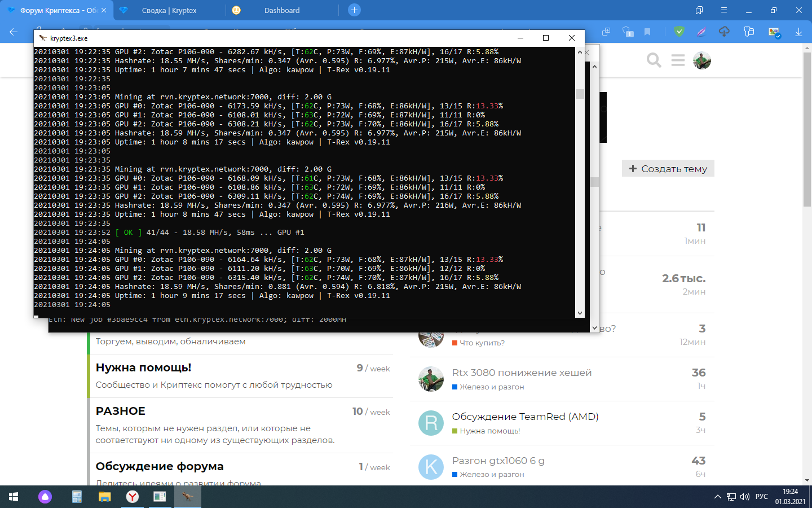Click the forum search magnifier icon

654,60
